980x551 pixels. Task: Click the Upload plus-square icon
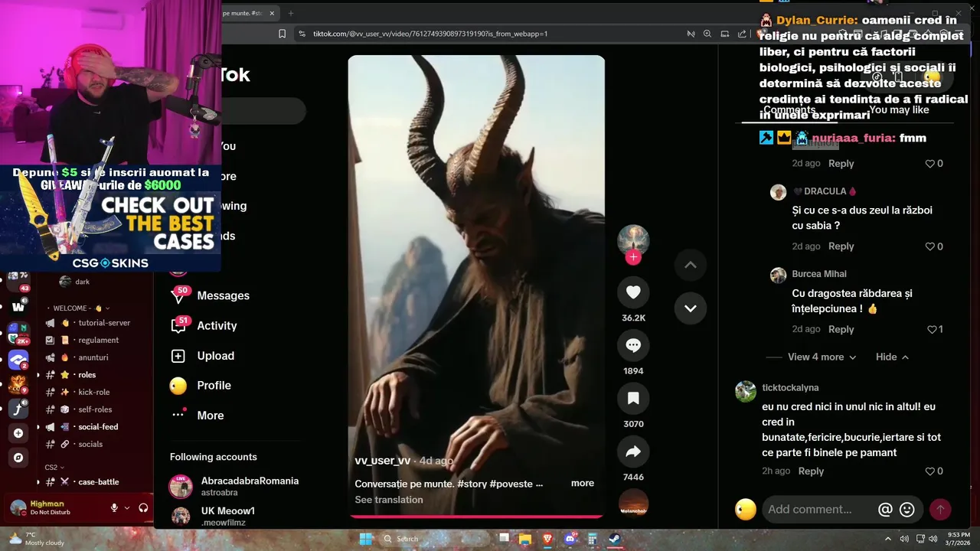pos(178,356)
